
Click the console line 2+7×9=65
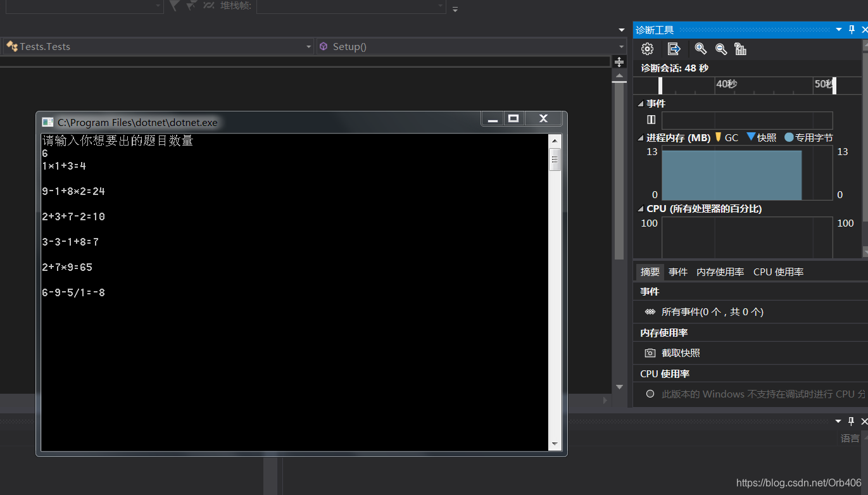click(x=67, y=267)
